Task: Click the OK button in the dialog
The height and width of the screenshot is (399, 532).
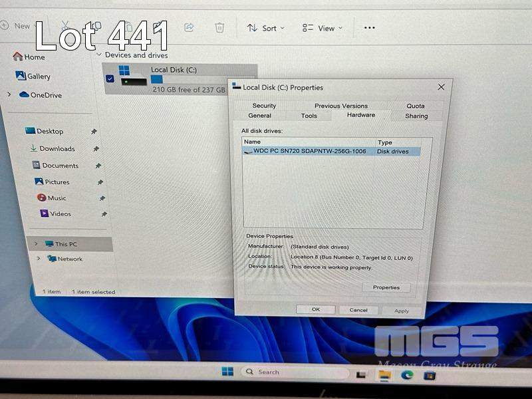Action: click(x=315, y=309)
